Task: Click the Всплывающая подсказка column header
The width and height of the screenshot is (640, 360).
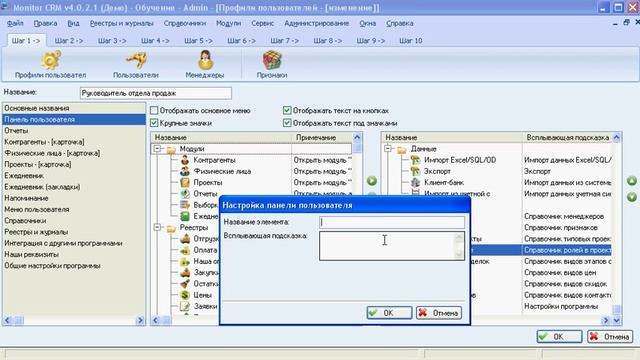Action: (567, 138)
